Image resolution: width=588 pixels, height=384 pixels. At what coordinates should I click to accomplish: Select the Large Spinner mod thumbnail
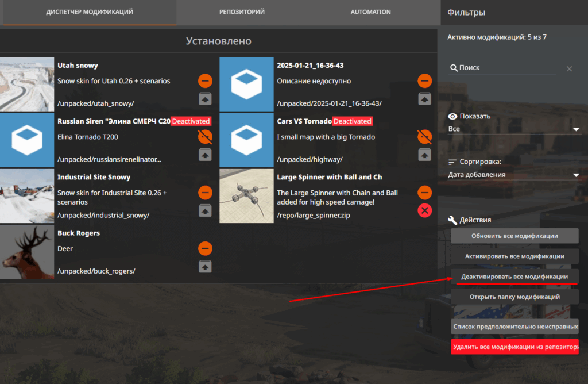click(246, 196)
